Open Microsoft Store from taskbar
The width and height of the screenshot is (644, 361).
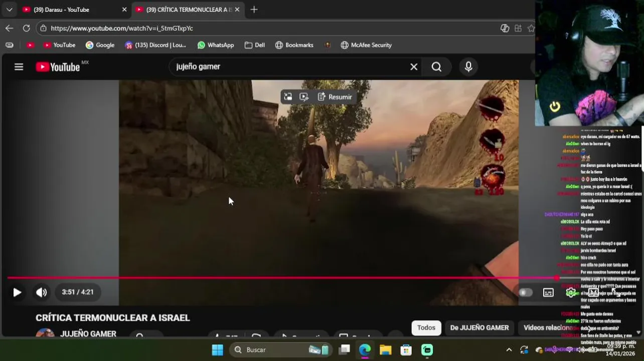pyautogui.click(x=406, y=349)
